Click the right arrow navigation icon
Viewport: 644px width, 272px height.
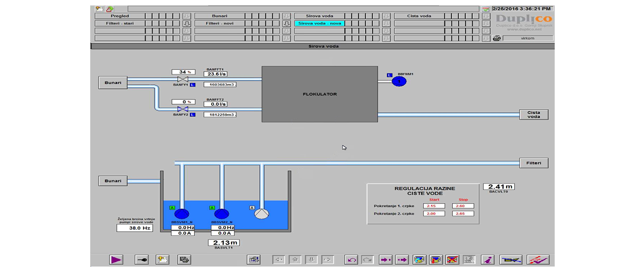tap(327, 260)
